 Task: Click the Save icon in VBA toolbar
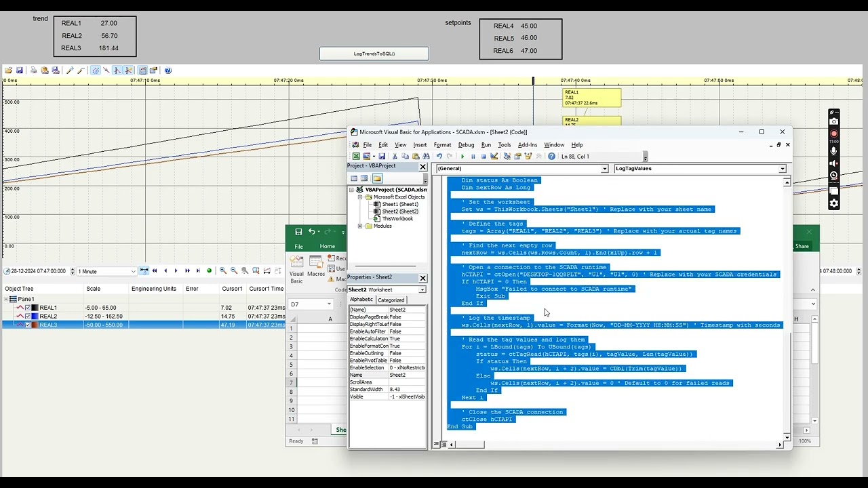(382, 157)
